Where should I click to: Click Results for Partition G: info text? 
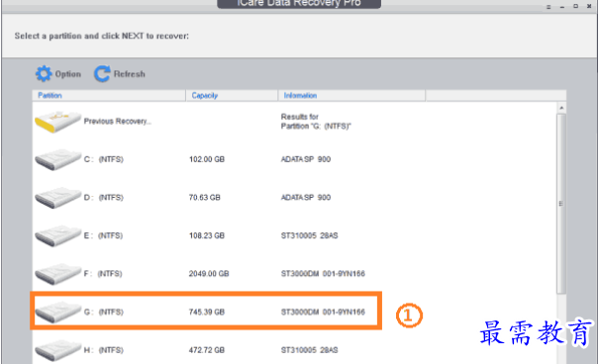tap(316, 122)
